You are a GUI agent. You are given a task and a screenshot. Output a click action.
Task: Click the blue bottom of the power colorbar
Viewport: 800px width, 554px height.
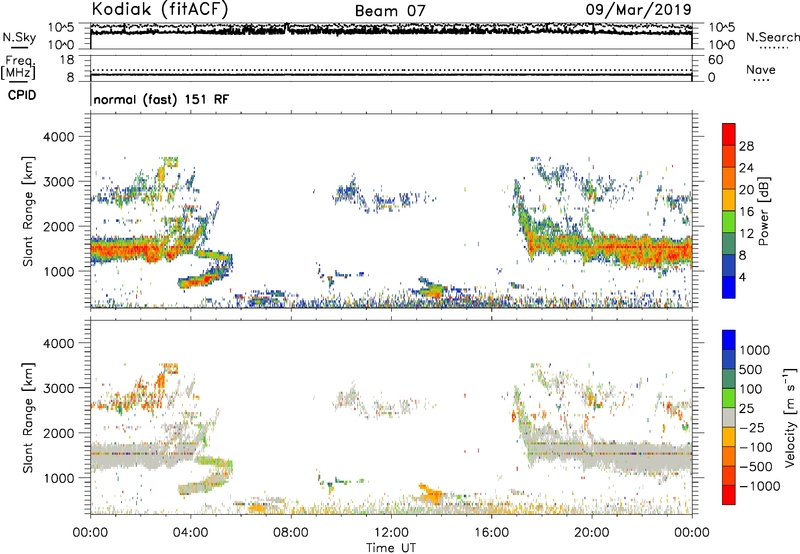[729, 287]
